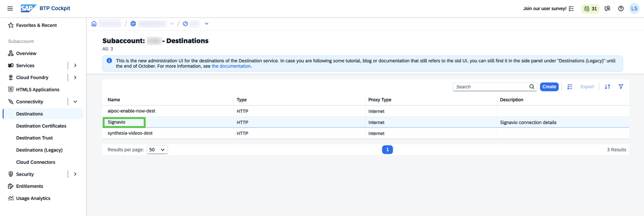Click Signavio connection details description

(x=528, y=122)
